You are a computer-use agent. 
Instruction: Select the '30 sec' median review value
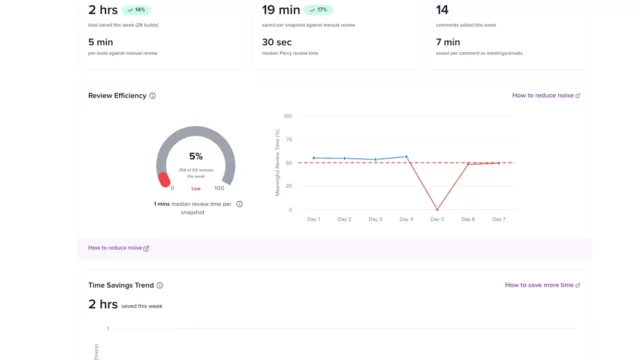point(277,42)
